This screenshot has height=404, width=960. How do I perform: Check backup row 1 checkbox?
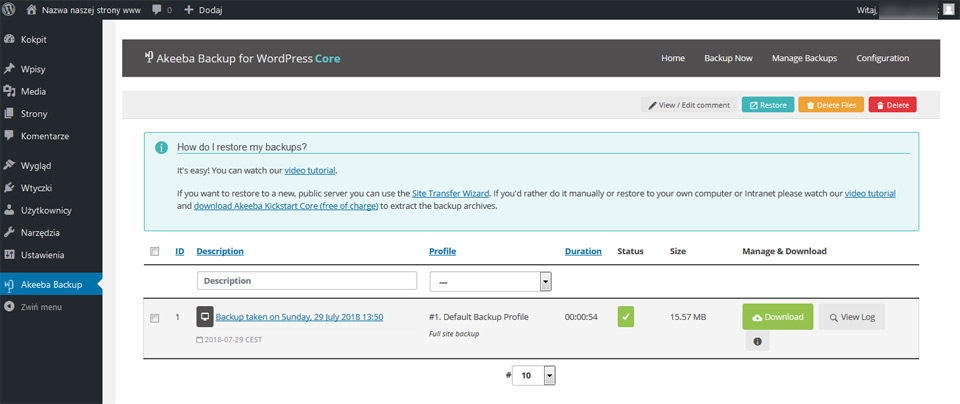click(x=154, y=318)
